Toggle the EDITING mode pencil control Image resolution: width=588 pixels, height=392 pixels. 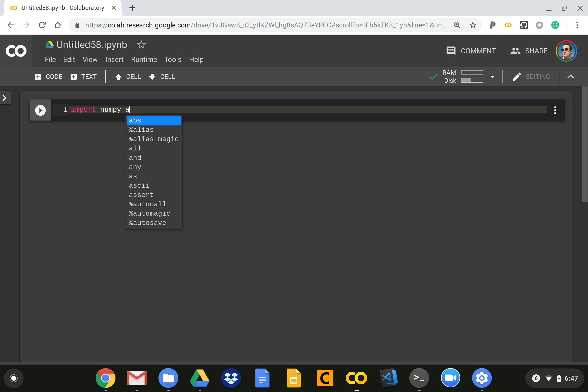point(516,76)
